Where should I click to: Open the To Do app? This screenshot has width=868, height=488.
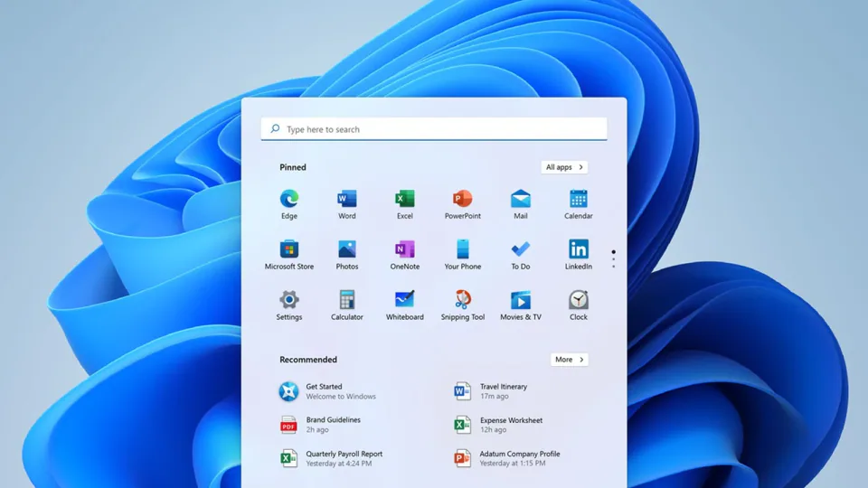tap(521, 249)
